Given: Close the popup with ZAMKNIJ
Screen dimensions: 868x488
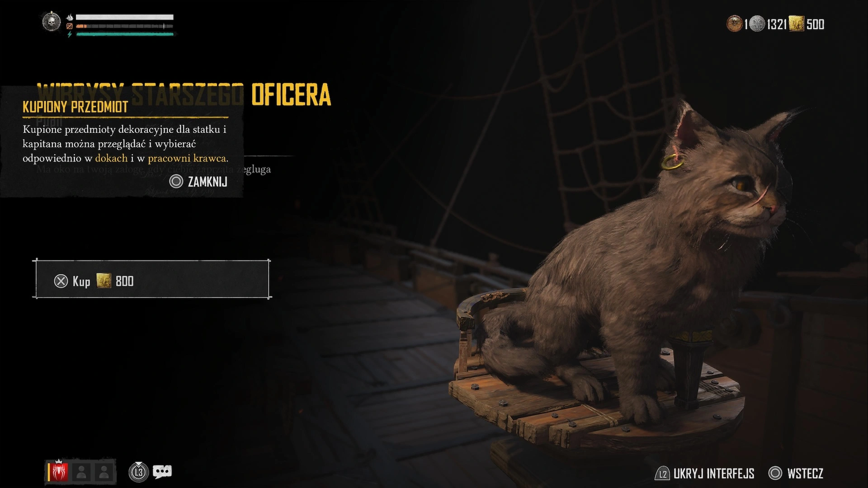Looking at the screenshot, I should [x=198, y=182].
